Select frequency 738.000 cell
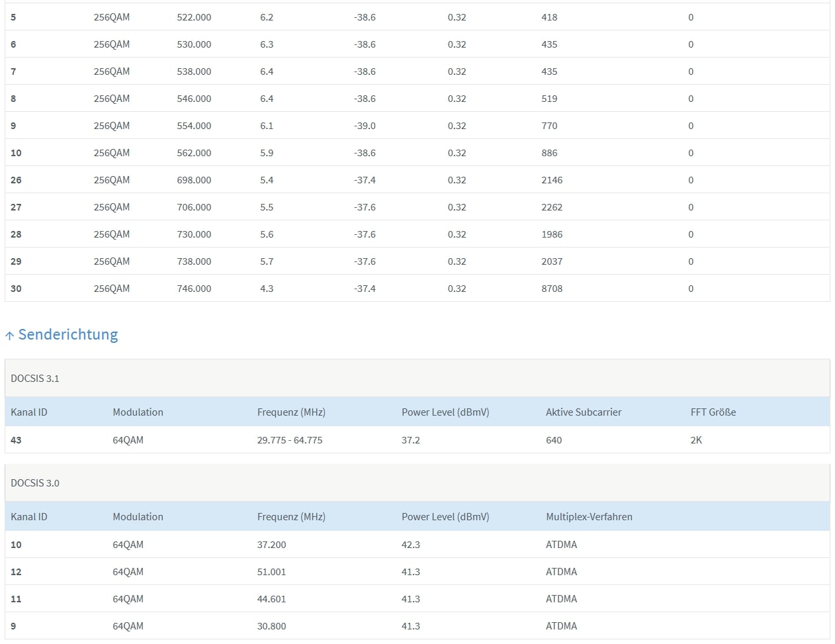Screen dimensions: 835x644 pyautogui.click(x=194, y=261)
